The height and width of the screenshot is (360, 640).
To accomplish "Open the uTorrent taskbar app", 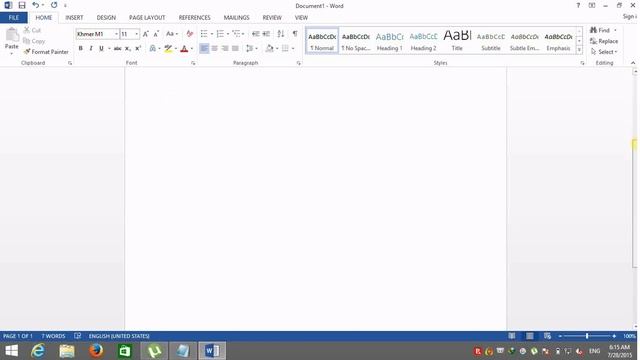I will coord(154,351).
